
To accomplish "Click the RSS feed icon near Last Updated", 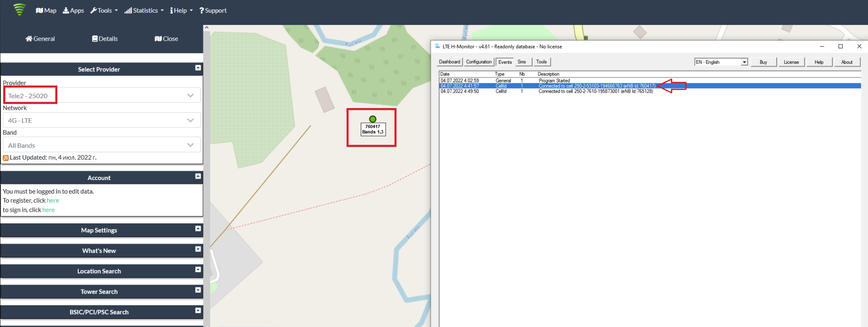I will [6, 158].
